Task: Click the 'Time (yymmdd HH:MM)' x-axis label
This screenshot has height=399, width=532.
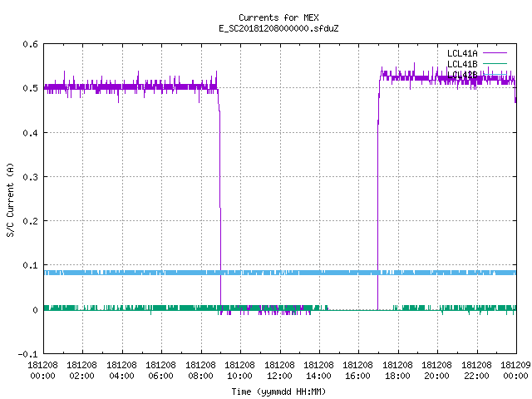Action: (278, 392)
